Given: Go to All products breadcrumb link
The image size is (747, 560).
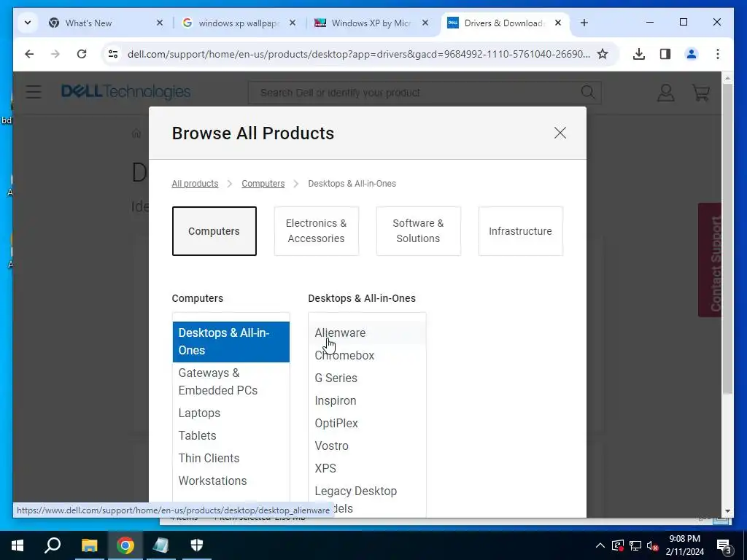Looking at the screenshot, I should [x=195, y=183].
